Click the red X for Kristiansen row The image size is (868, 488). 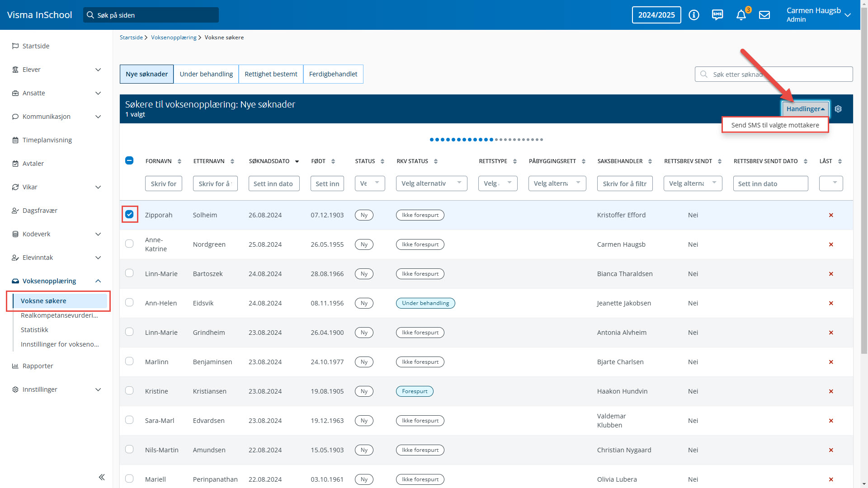click(831, 391)
